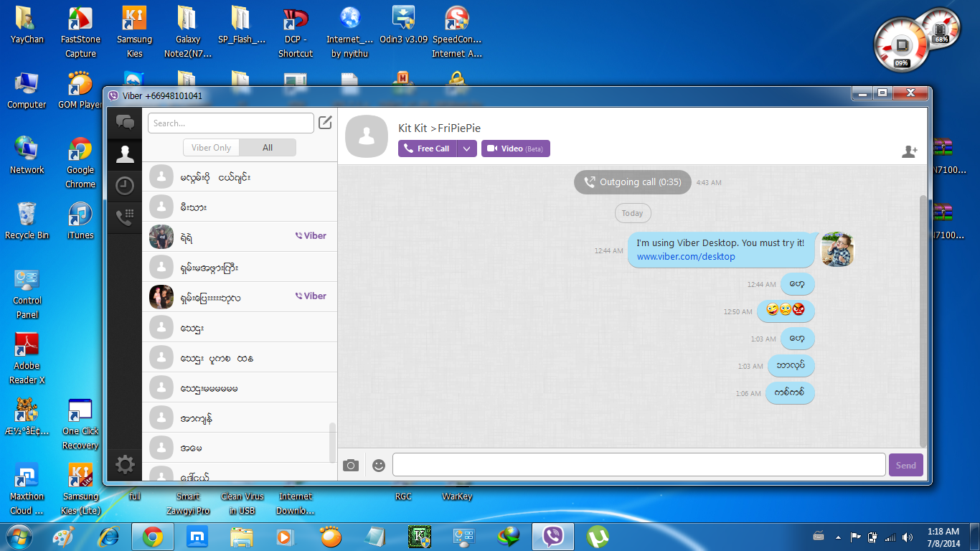Viewport: 980px width, 551px height.
Task: Open Viber settings gear icon
Action: coord(125,465)
